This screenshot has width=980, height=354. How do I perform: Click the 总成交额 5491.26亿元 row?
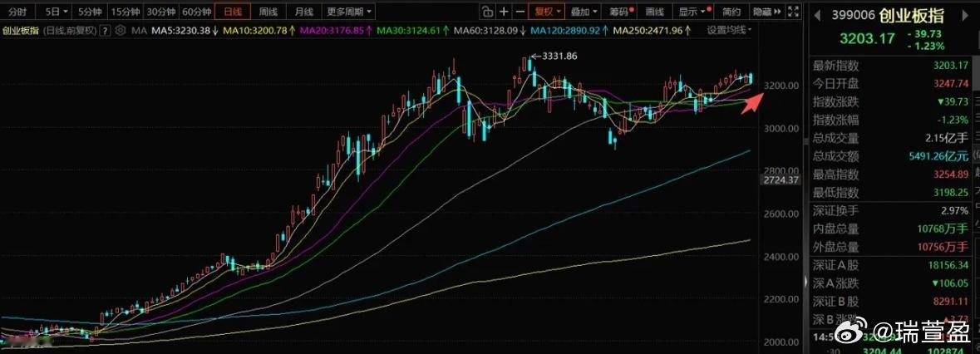point(890,156)
